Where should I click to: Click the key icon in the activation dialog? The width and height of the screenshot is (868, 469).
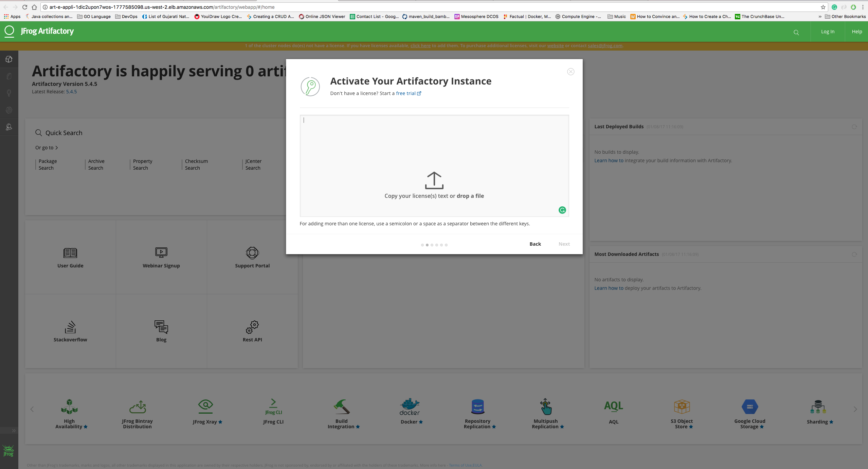[309, 87]
